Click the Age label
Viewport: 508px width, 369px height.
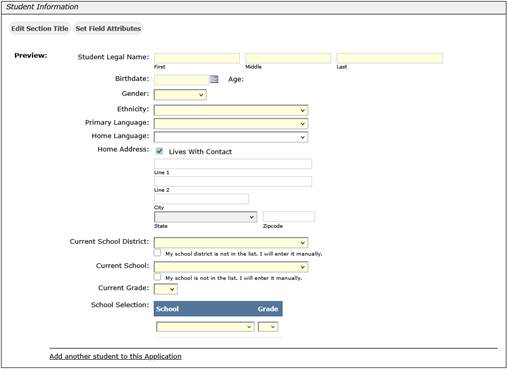pos(236,79)
